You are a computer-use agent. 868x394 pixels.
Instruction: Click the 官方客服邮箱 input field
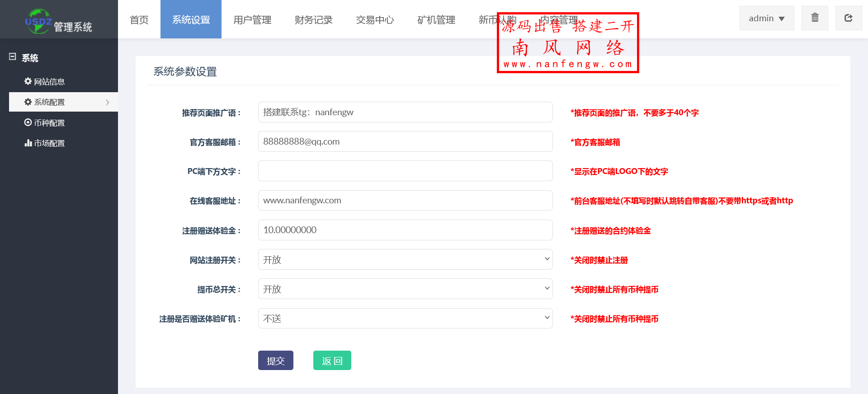(405, 141)
